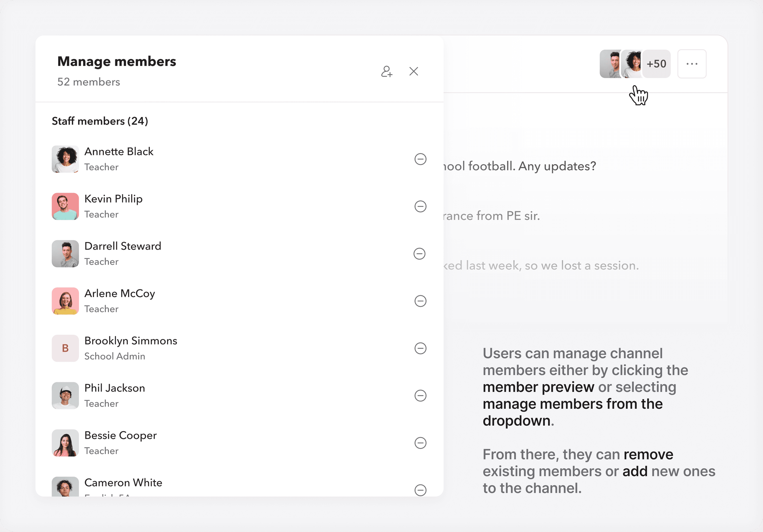Viewport: 763px width, 532px height.
Task: Click second avatar in header member preview
Action: pos(632,64)
